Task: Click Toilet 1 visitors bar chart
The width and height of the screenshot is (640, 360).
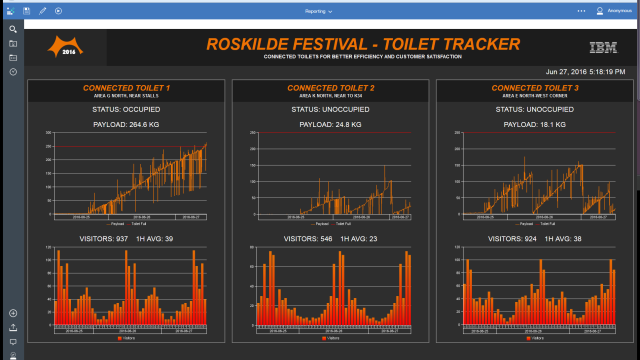Action: point(126,293)
